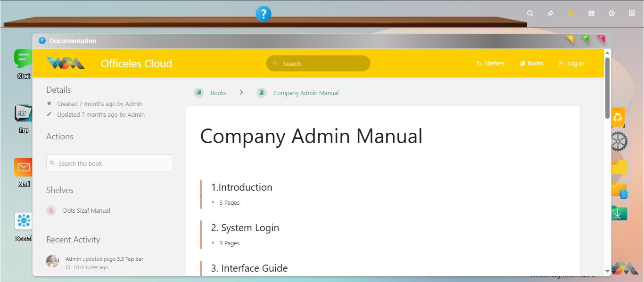Screen dimensions: 644x282
Task: Expand the 3 Pages list under System Login
Action: 229,243
